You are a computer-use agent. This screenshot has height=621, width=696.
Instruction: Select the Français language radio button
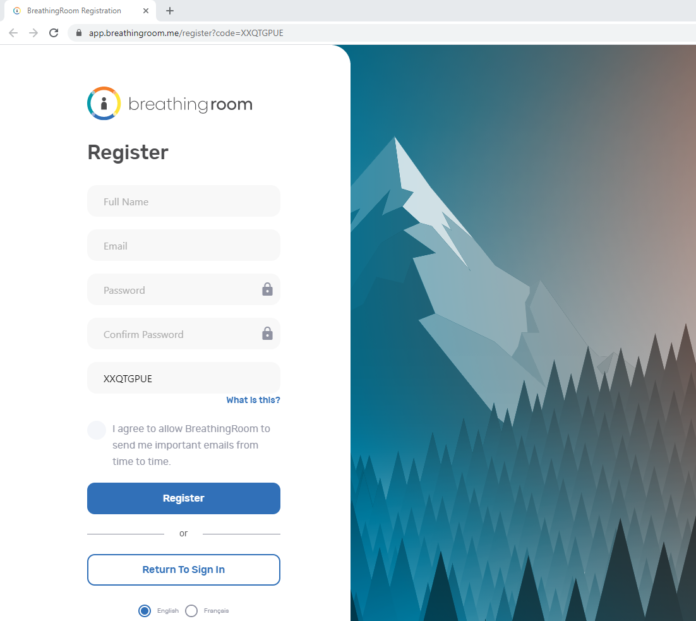[191, 611]
